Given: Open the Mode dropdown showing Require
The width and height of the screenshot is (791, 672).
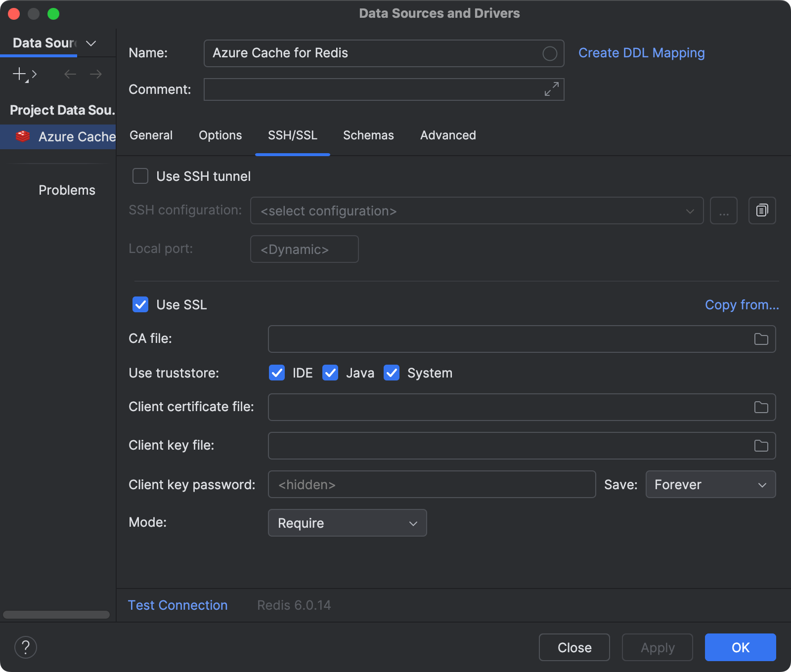Looking at the screenshot, I should [347, 523].
